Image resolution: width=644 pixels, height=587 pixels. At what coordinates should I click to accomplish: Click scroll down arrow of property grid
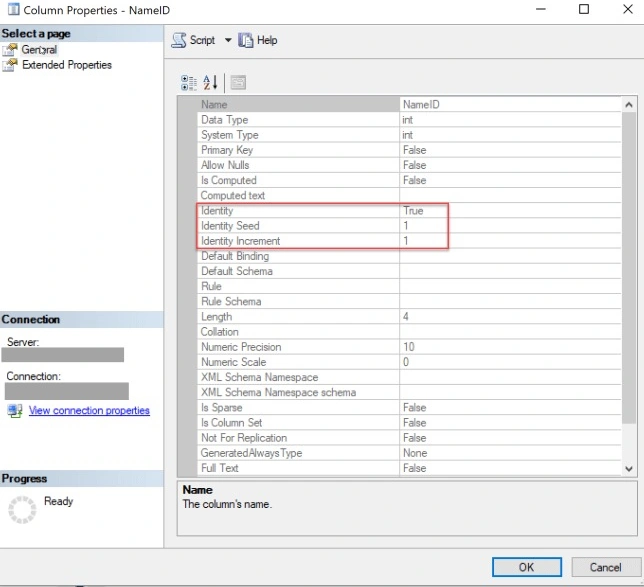coord(629,469)
